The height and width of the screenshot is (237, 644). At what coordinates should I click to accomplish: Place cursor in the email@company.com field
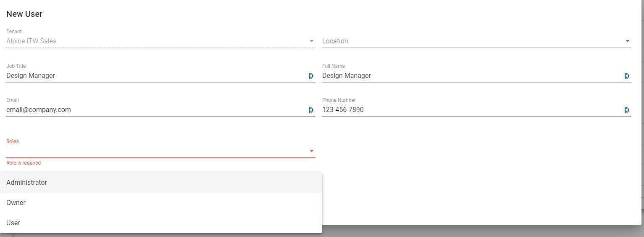(155, 110)
